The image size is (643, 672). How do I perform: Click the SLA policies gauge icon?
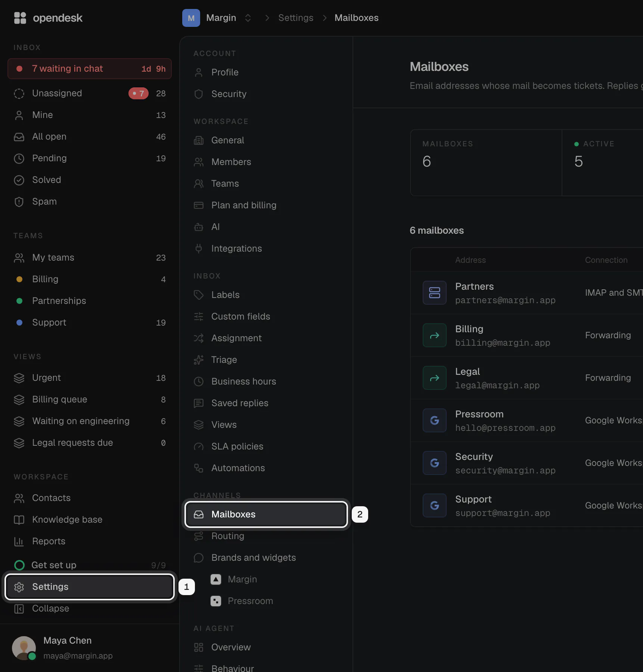[x=199, y=447]
